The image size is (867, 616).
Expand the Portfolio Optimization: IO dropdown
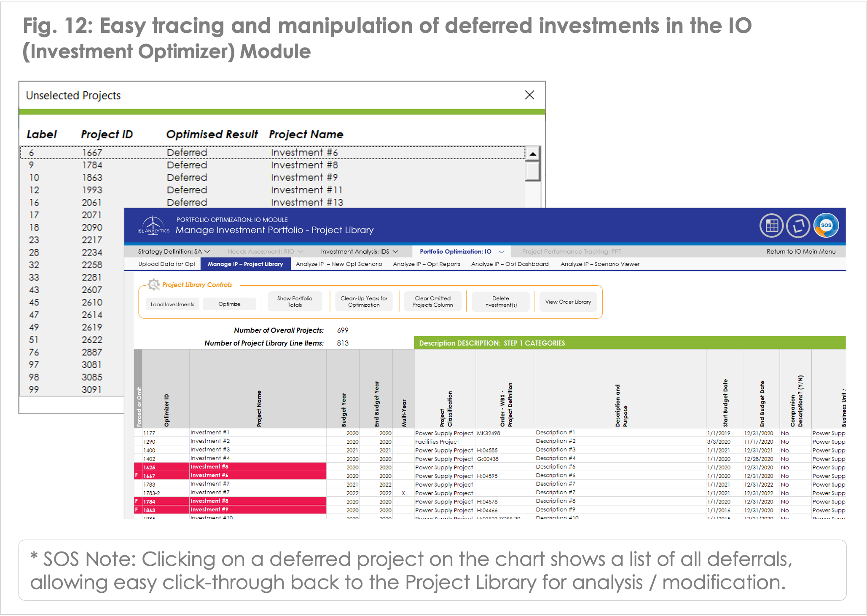pyautogui.click(x=462, y=252)
